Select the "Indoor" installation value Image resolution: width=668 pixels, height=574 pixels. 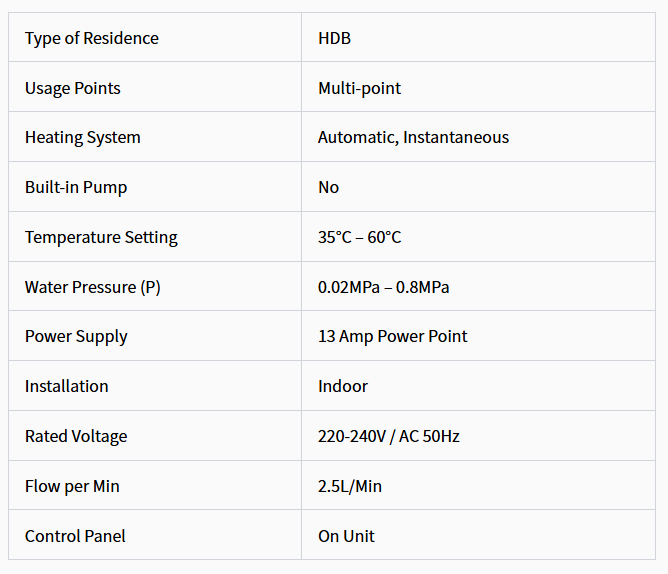[343, 386]
